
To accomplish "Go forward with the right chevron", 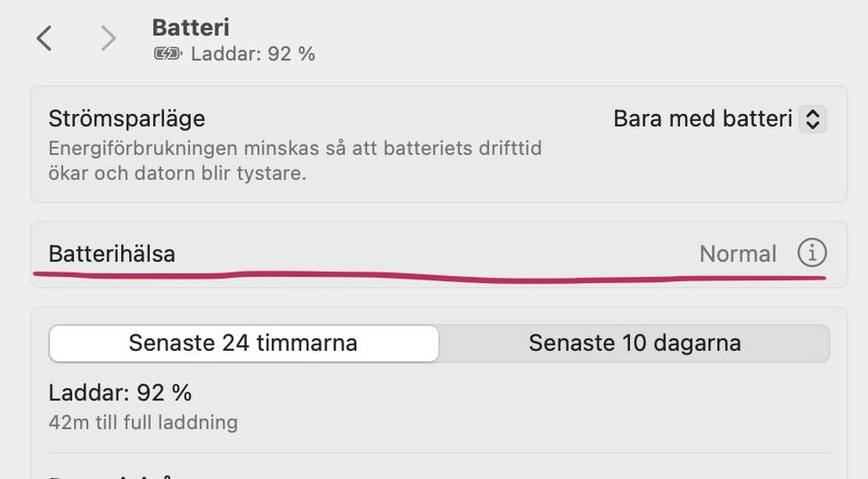I will pos(108,38).
